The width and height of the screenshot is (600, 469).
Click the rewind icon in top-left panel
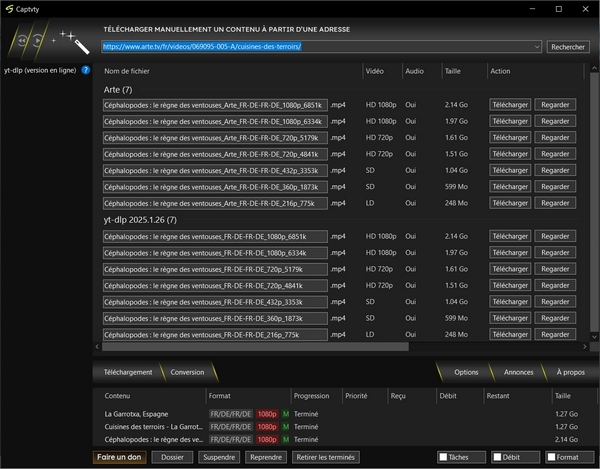pyautogui.click(x=20, y=42)
